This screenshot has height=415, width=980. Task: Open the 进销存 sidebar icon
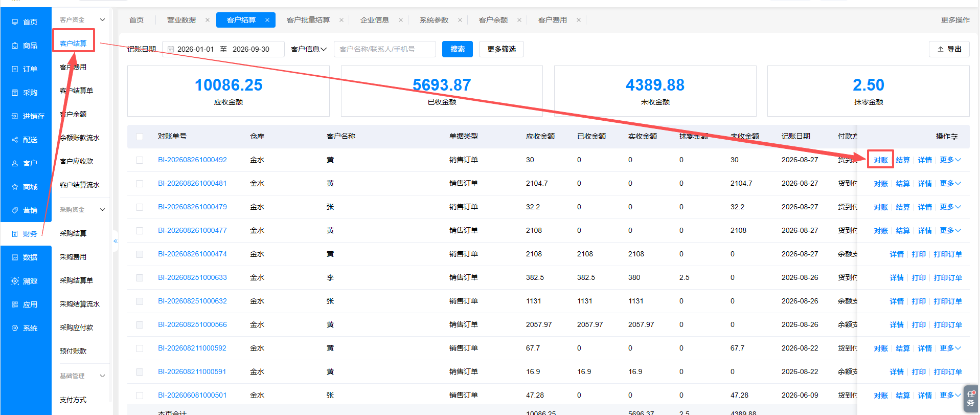15,116
